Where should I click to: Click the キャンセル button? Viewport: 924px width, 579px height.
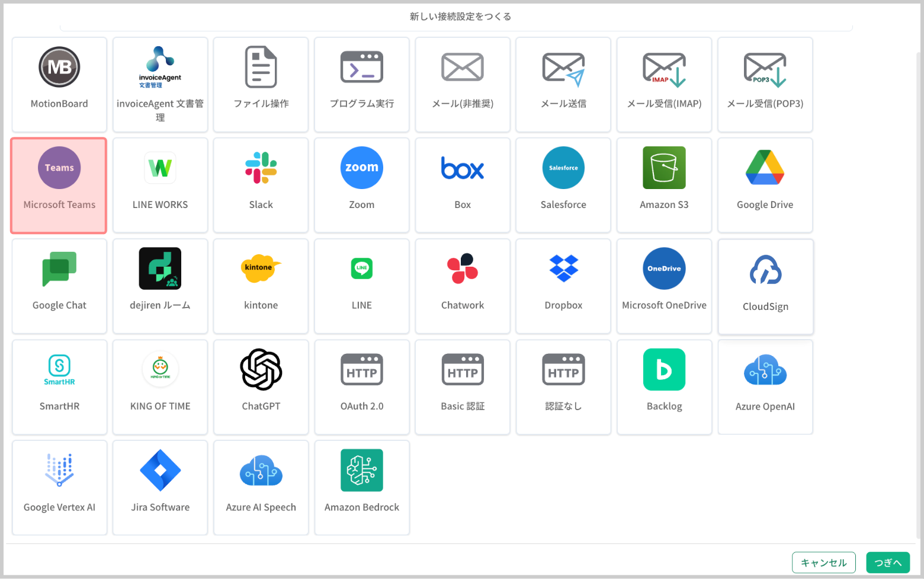[x=823, y=562]
